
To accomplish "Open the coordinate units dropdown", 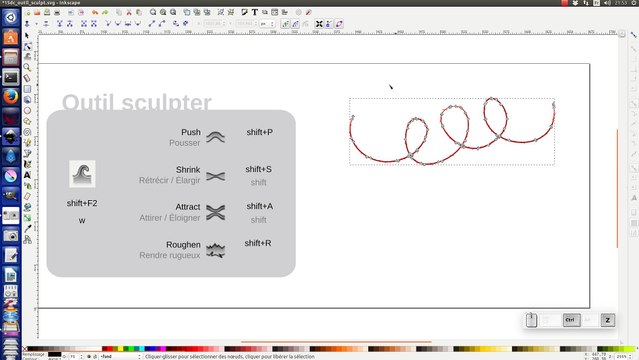I will click(x=267, y=24).
